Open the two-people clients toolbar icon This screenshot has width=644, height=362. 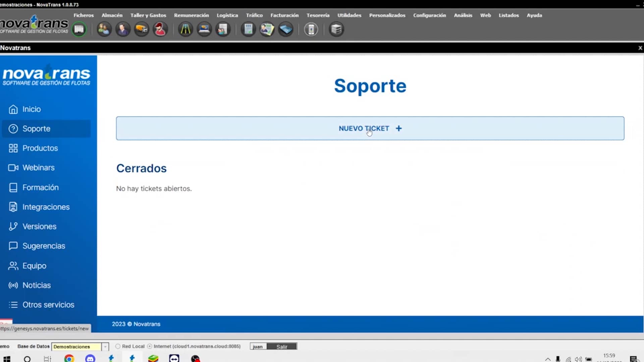[x=104, y=29]
